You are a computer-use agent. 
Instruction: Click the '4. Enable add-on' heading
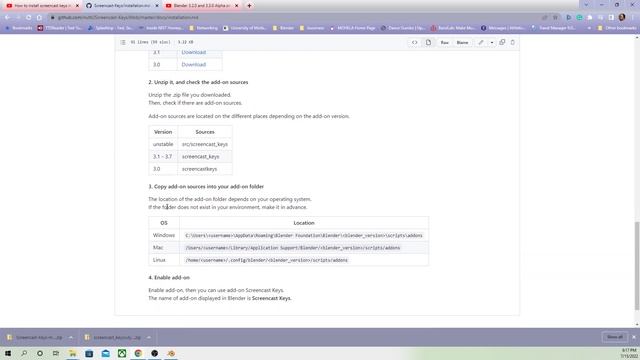click(169, 278)
